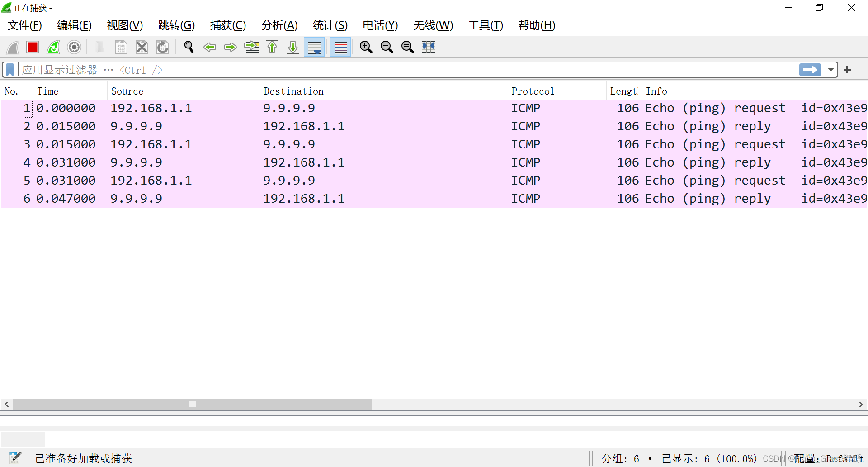Sort by the Destination column header
868x467 pixels.
[384, 91]
